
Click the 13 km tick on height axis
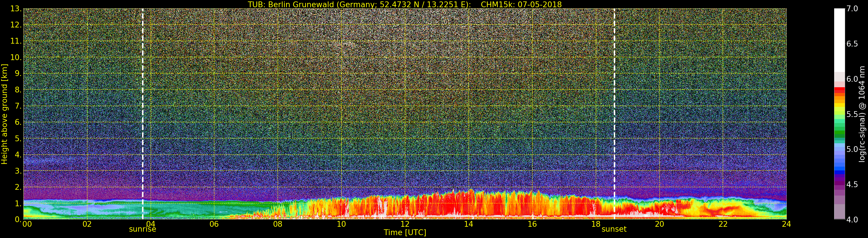15,9
